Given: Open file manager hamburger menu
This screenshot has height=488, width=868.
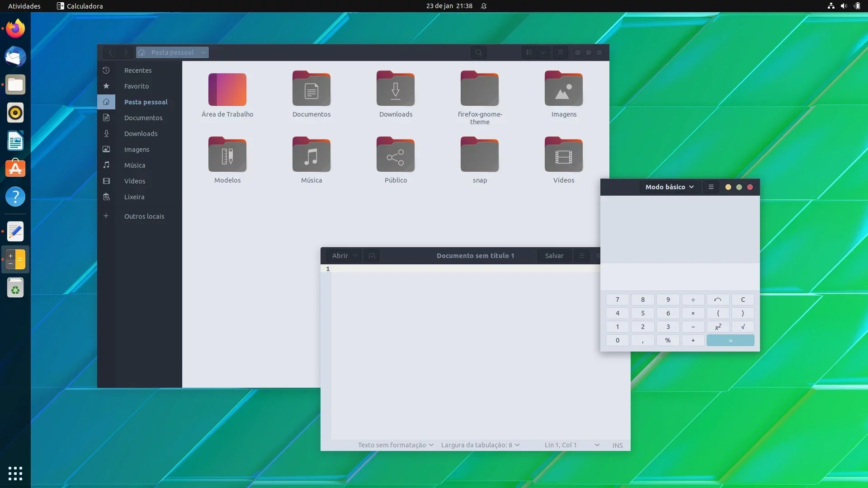Looking at the screenshot, I should (561, 52).
